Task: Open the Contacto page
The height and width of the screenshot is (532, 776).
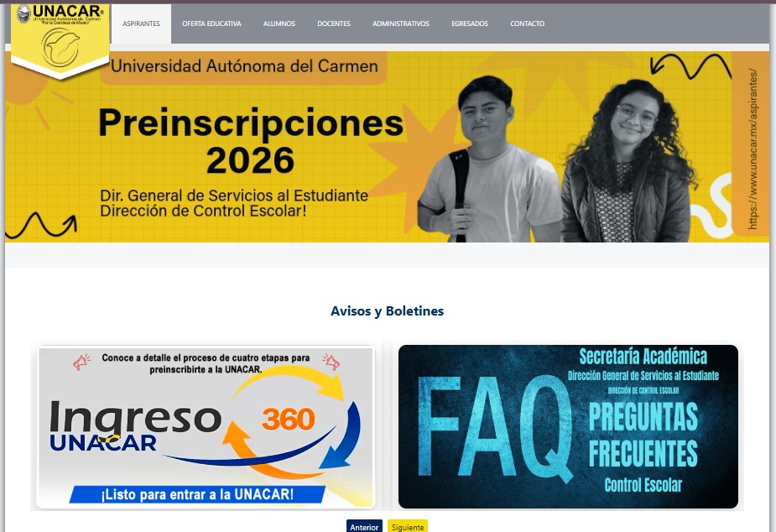Action: [527, 23]
